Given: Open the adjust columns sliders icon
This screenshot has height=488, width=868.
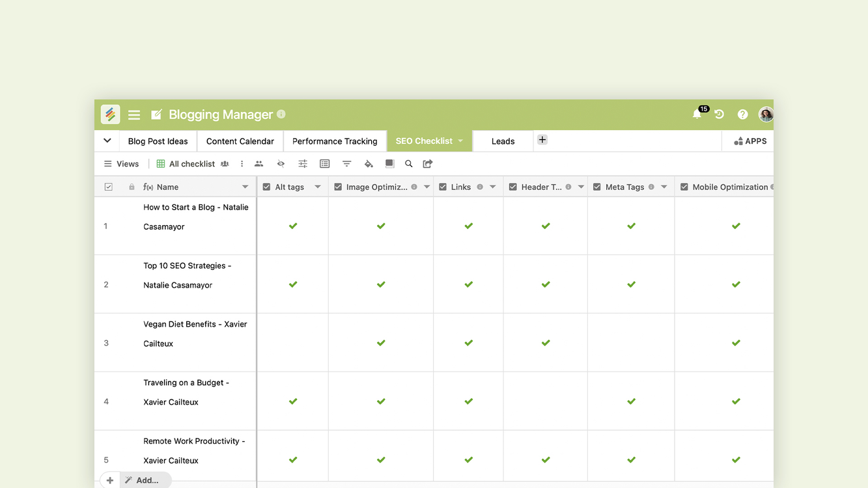Looking at the screenshot, I should [303, 164].
